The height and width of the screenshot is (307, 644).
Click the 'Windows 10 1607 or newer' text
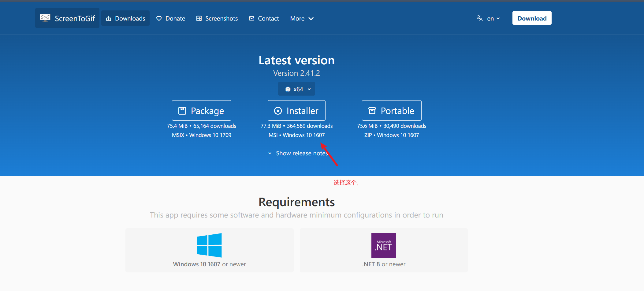(210, 264)
